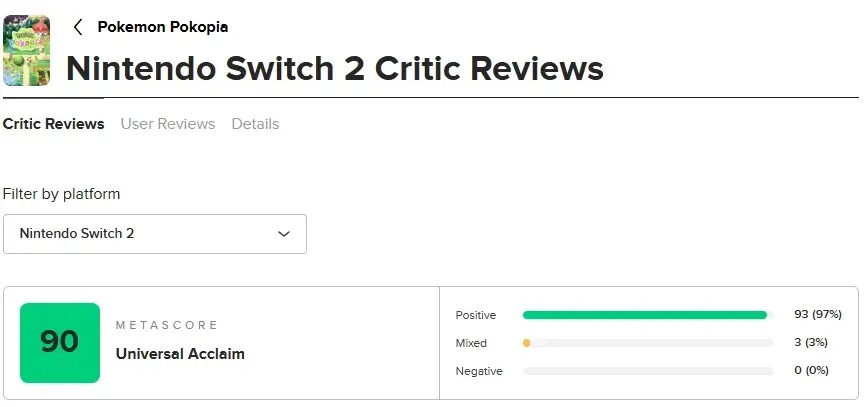This screenshot has width=865, height=407.
Task: Click the METASCORE heading text
Action: 167,325
